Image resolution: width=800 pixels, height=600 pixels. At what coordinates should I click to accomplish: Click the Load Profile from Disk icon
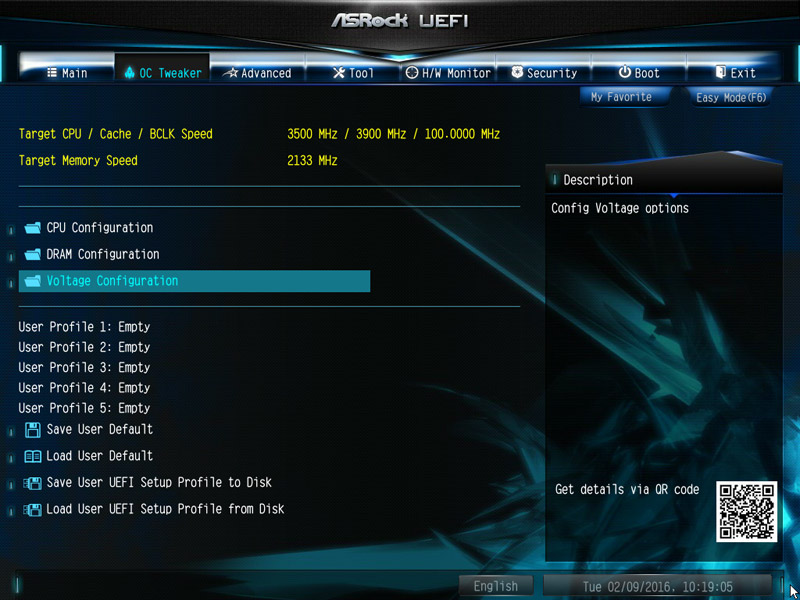tap(33, 509)
